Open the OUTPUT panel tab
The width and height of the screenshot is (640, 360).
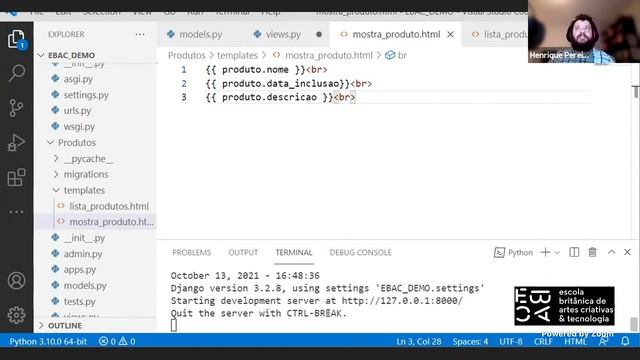(243, 253)
